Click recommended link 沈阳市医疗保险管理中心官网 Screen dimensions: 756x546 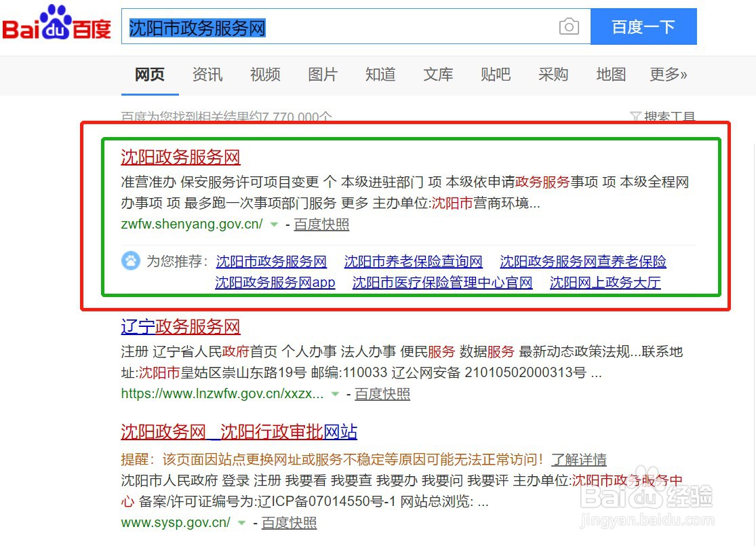tap(442, 282)
